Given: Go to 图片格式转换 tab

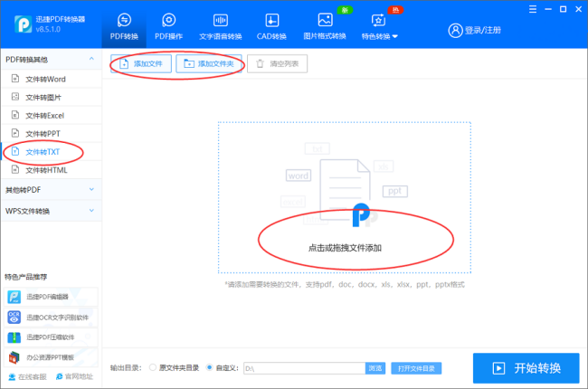Looking at the screenshot, I should point(325,26).
